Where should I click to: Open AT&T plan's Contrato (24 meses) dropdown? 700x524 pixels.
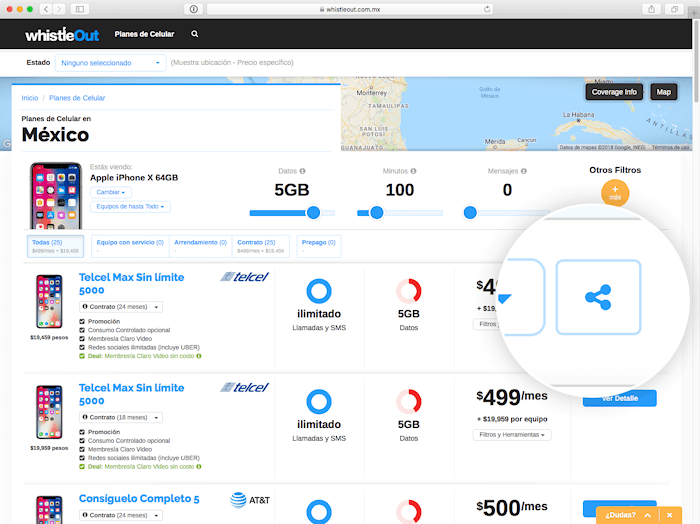click(x=121, y=515)
